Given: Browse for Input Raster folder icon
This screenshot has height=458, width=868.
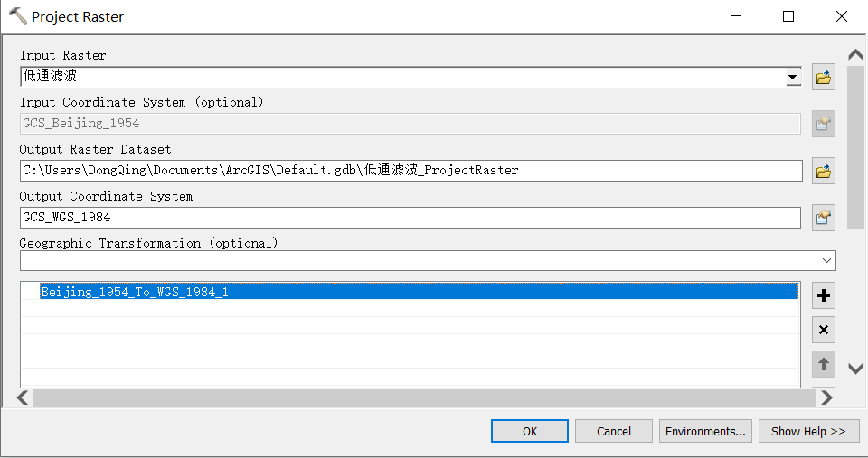Looking at the screenshot, I should click(x=823, y=77).
